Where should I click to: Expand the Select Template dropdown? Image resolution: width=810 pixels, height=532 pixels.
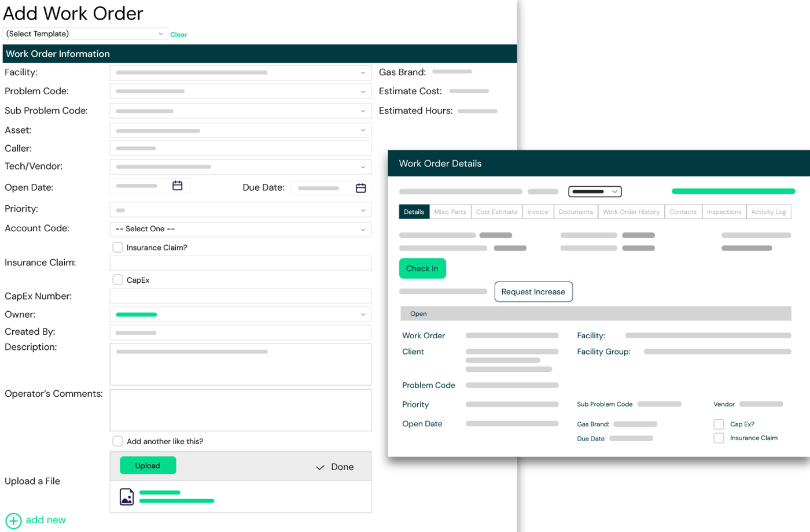click(85, 34)
